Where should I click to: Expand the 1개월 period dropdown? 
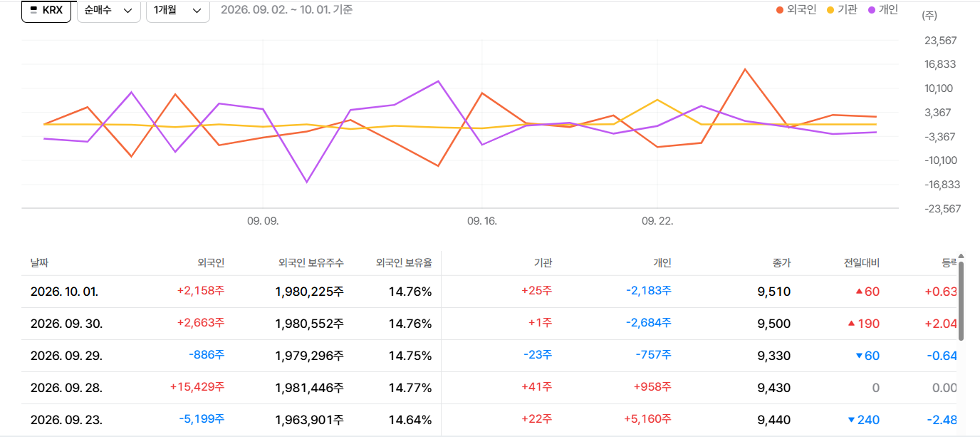pos(178,11)
